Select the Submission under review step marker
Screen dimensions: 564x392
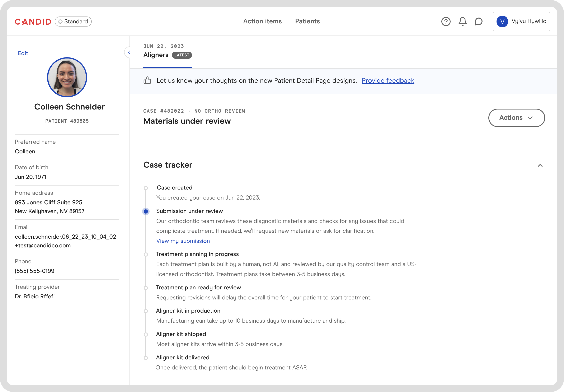tap(146, 211)
